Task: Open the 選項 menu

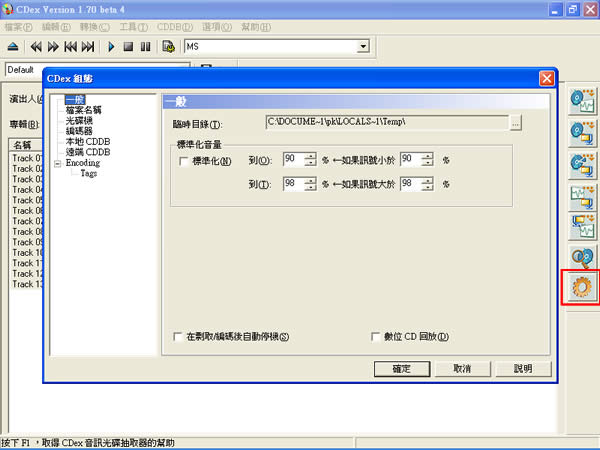Action: click(217, 27)
